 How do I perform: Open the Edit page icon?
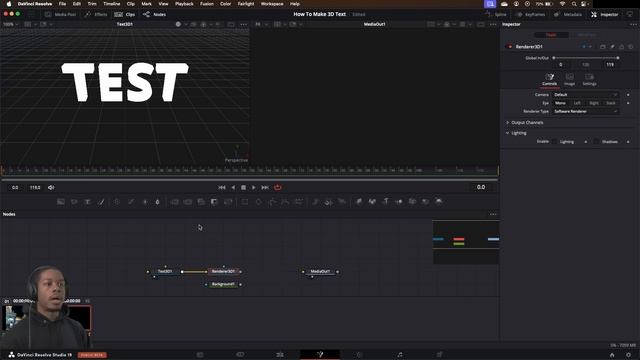pyautogui.click(x=280, y=354)
